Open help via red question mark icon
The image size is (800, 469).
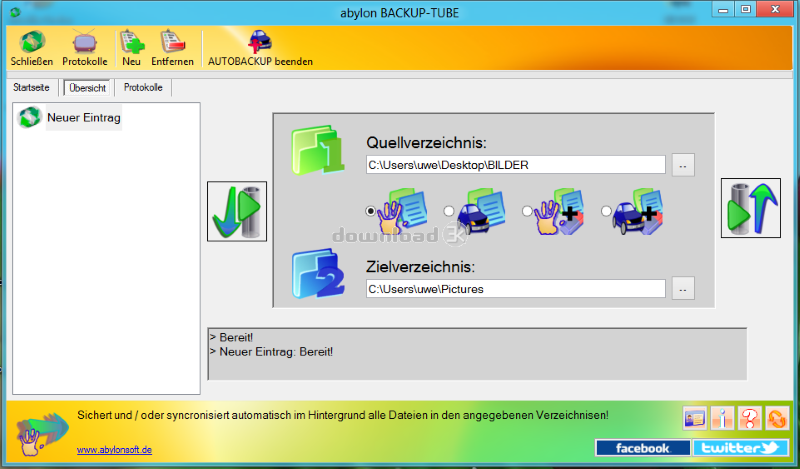pyautogui.click(x=749, y=418)
